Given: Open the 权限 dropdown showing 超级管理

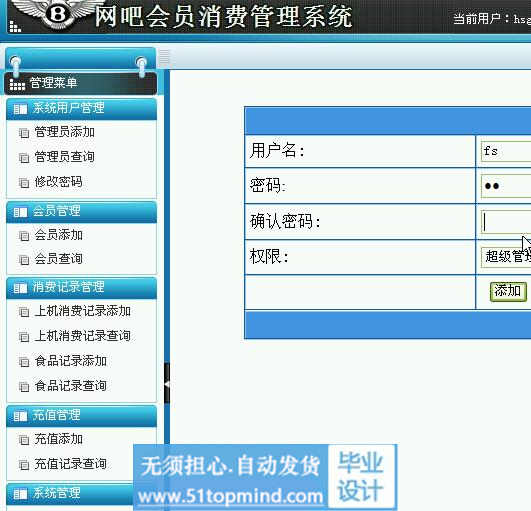Looking at the screenshot, I should (x=506, y=256).
